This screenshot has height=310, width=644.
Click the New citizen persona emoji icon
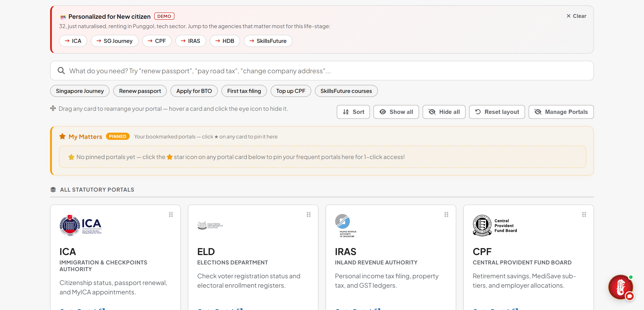(63, 17)
